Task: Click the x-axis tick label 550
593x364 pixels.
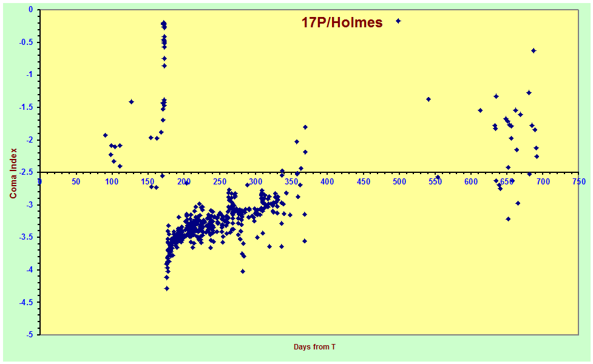Action: (x=435, y=182)
